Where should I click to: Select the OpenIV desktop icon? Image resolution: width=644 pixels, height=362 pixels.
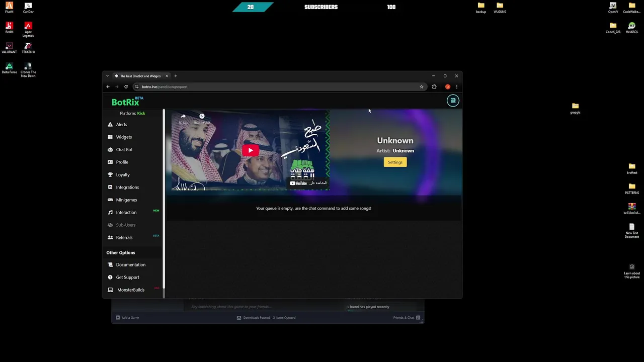(x=613, y=8)
